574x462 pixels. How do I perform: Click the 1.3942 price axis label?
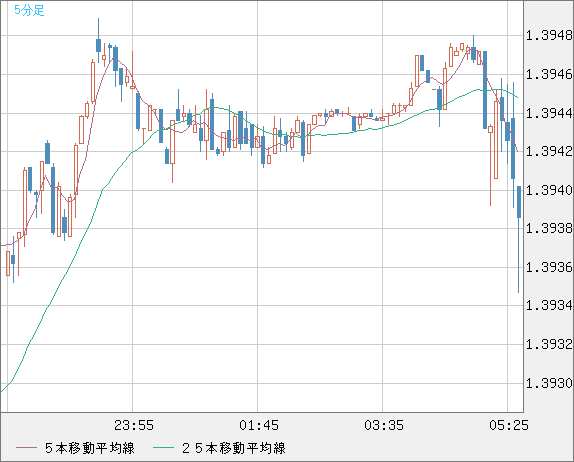(549, 151)
